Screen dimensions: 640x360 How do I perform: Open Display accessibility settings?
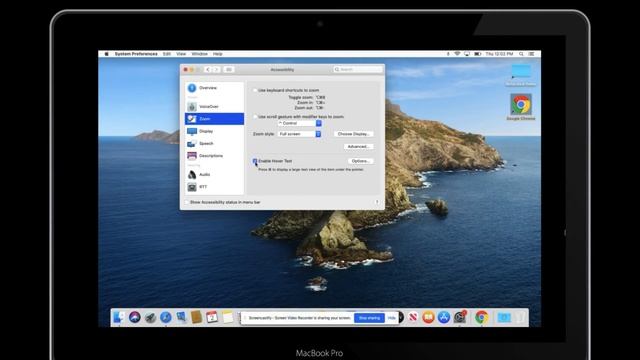214,131
